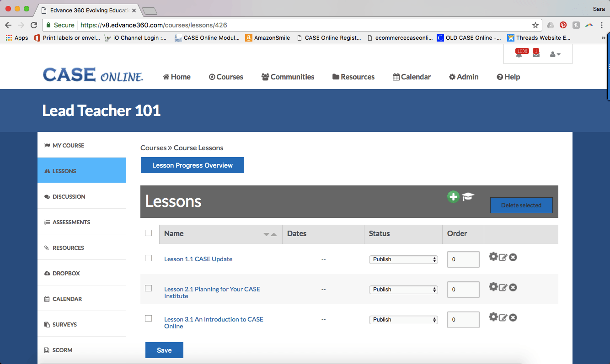Viewport: 610px width, 364px height.
Task: Click the green add lesson plus icon
Action: point(453,197)
